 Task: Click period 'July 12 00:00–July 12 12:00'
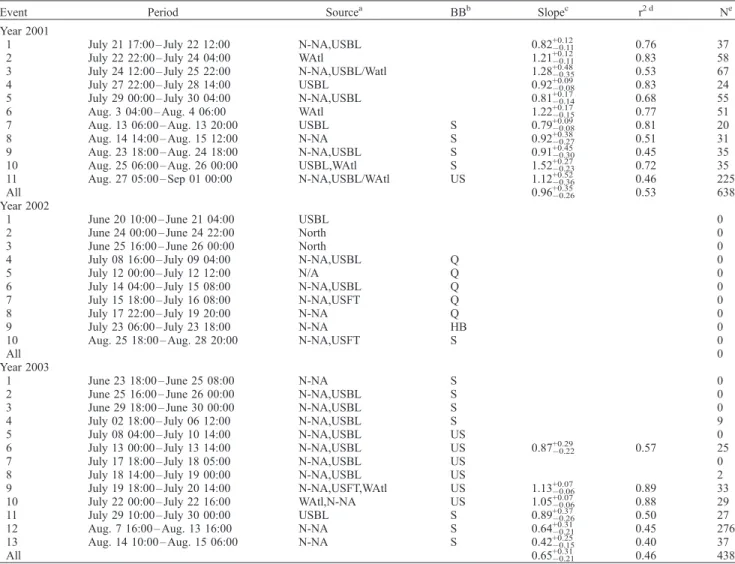(159, 273)
